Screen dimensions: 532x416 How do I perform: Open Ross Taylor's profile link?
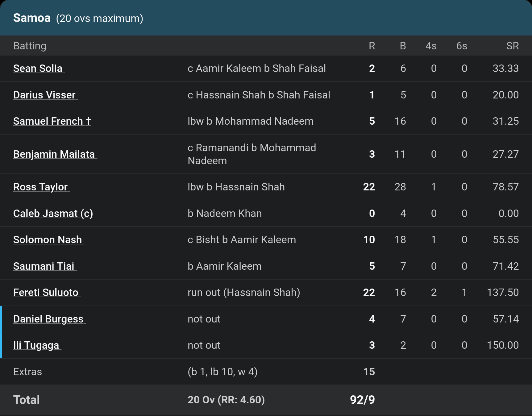(x=41, y=187)
